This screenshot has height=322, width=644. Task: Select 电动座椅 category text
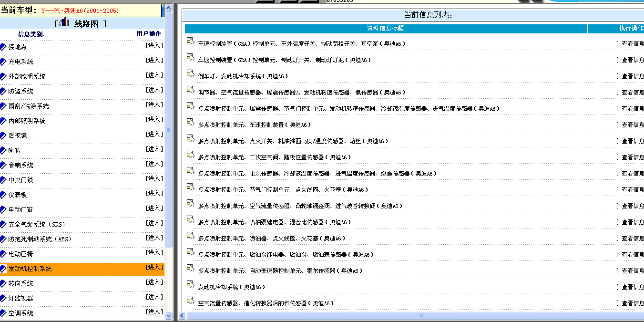[x=20, y=254]
